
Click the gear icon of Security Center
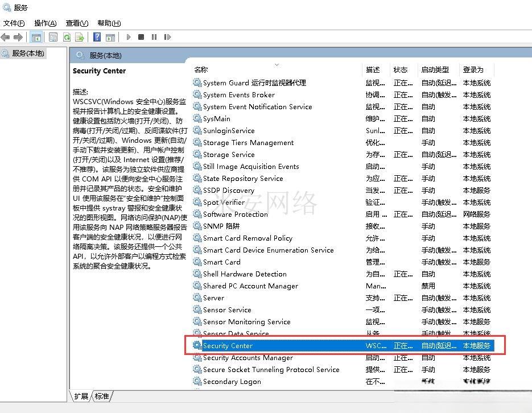tap(197, 345)
